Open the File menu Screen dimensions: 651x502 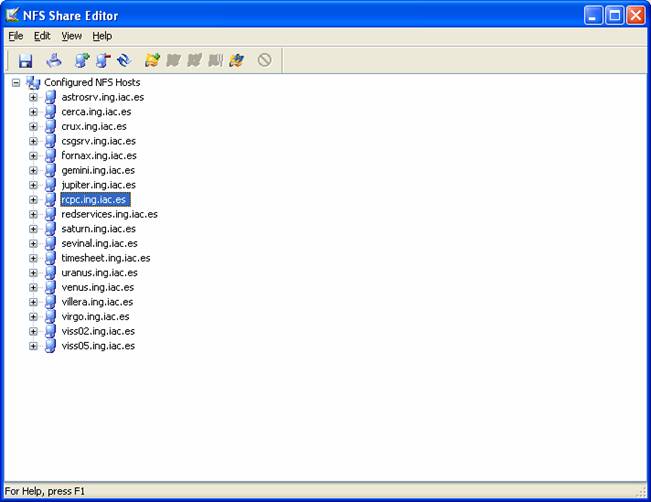pyautogui.click(x=16, y=36)
